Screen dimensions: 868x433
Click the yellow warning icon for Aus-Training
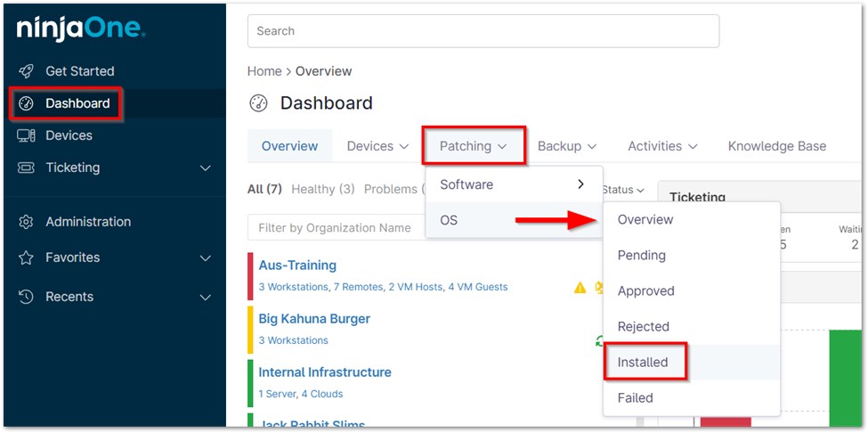580,288
